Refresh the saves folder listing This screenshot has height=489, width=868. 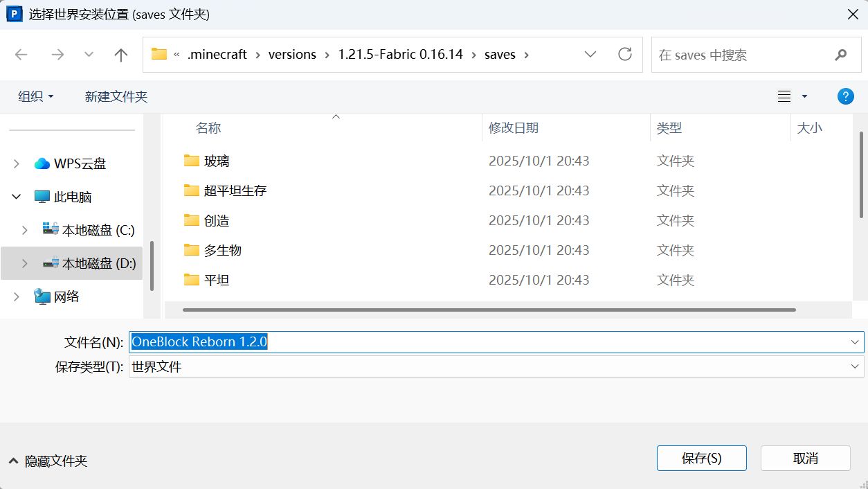point(625,54)
